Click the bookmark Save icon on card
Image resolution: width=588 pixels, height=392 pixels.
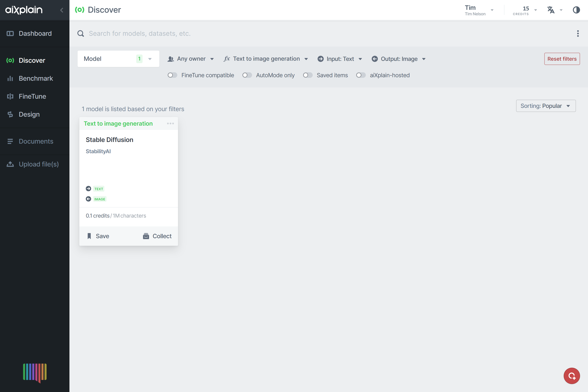(89, 236)
